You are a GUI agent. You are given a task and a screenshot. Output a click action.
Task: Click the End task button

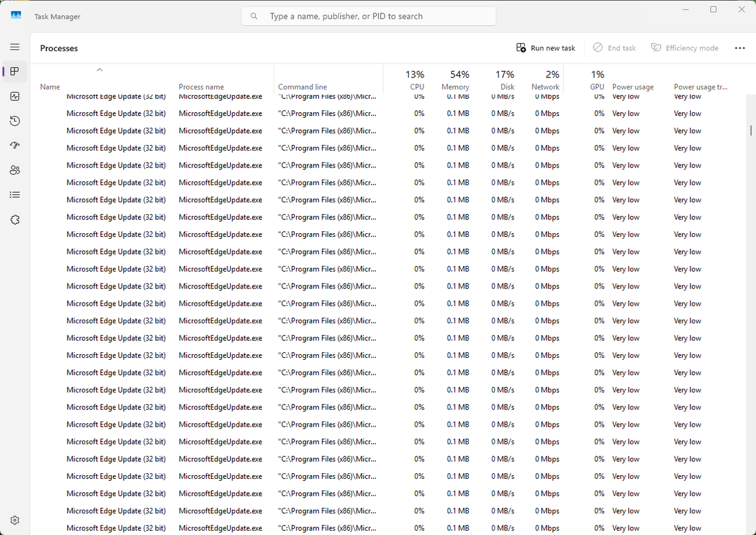coord(614,48)
